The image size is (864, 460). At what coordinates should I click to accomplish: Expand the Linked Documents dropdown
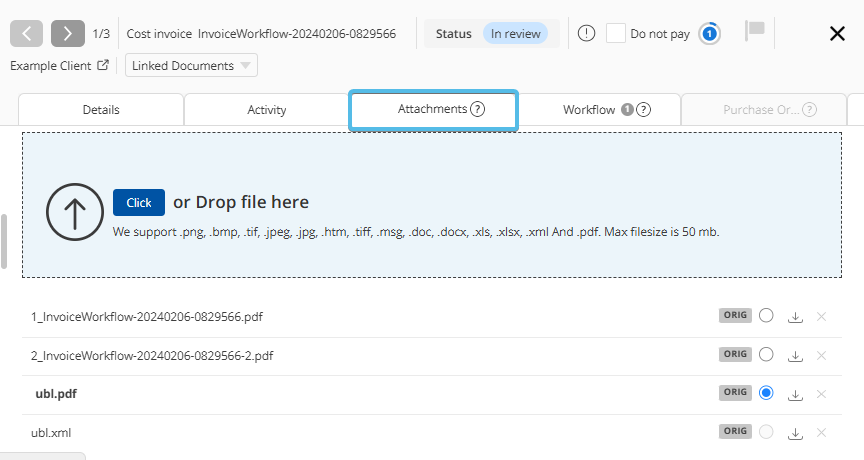[x=191, y=66]
